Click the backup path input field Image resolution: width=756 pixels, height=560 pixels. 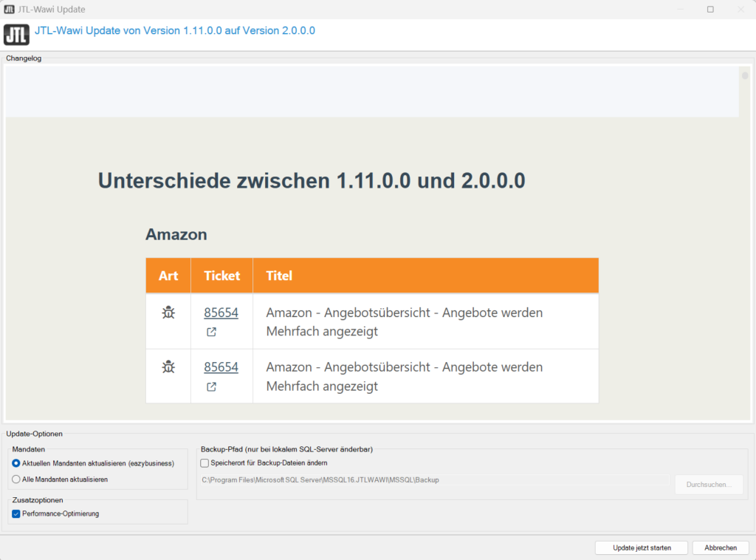(x=434, y=480)
